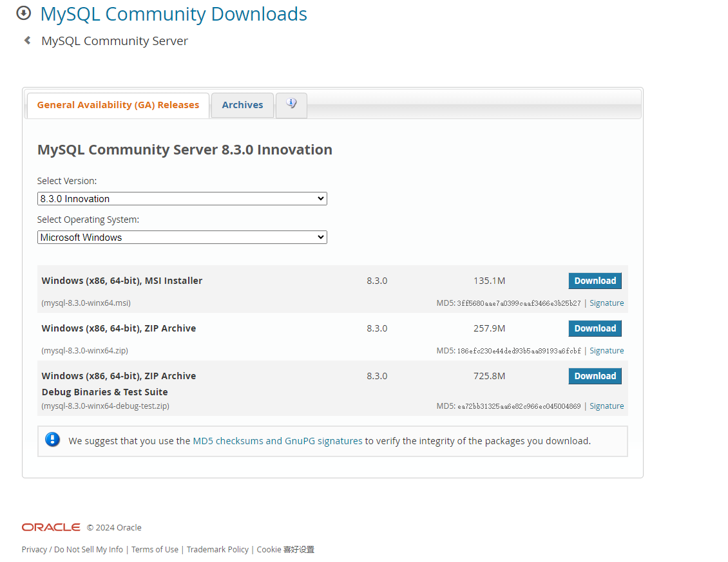Open Signature for the debug-test ZIP
The height and width of the screenshot is (562, 728).
(x=606, y=406)
